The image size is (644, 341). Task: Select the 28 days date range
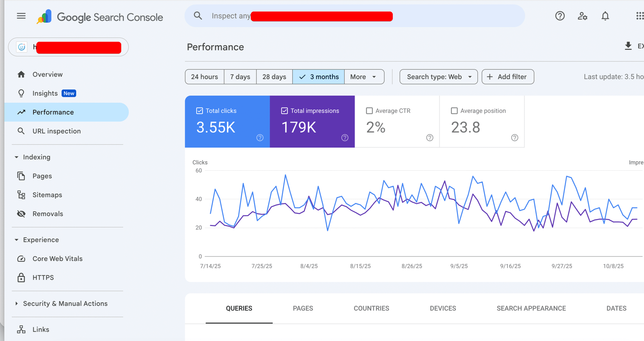click(x=274, y=77)
